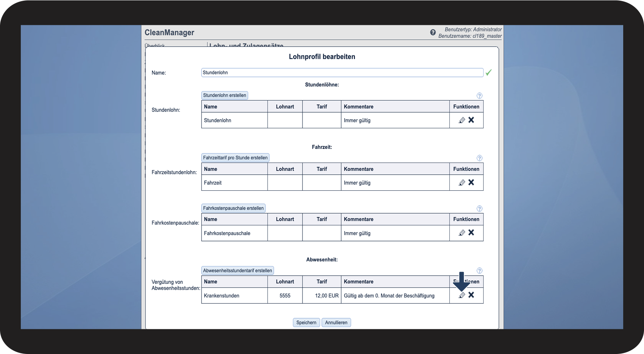Select the Lohnart value 5555
Image resolution: width=644 pixels, height=354 pixels.
(x=285, y=296)
